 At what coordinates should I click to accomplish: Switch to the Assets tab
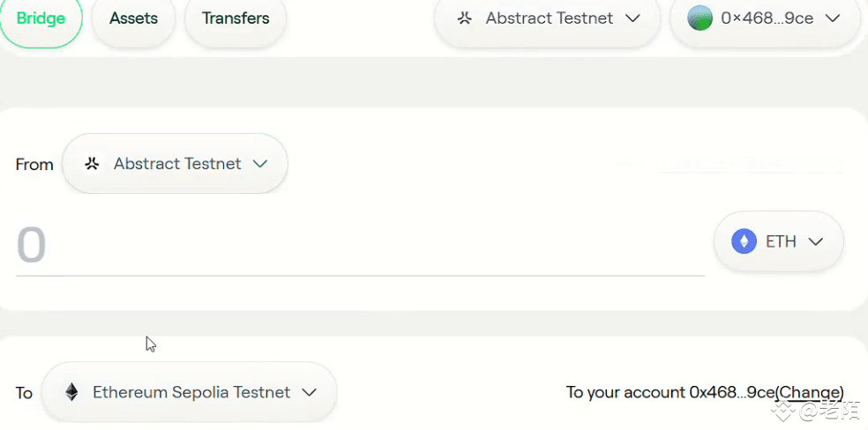coord(133,19)
